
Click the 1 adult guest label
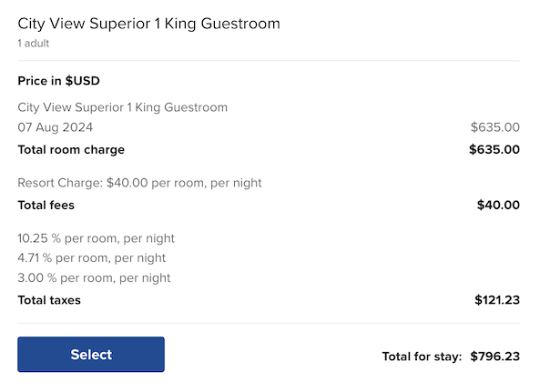(34, 44)
